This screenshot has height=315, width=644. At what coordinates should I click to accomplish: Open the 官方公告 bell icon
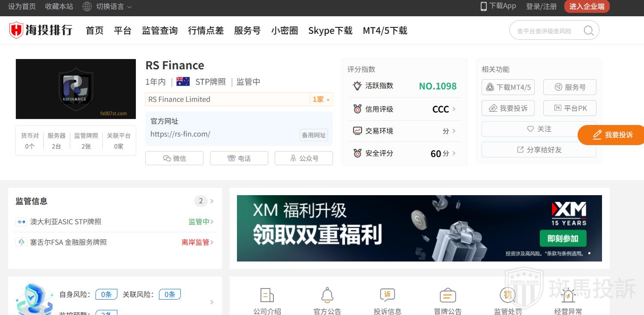327,295
